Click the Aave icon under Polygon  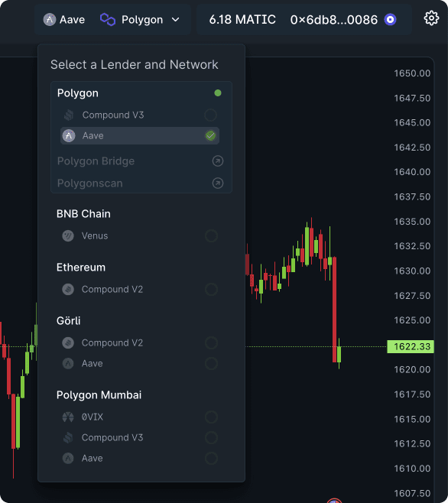(x=69, y=135)
